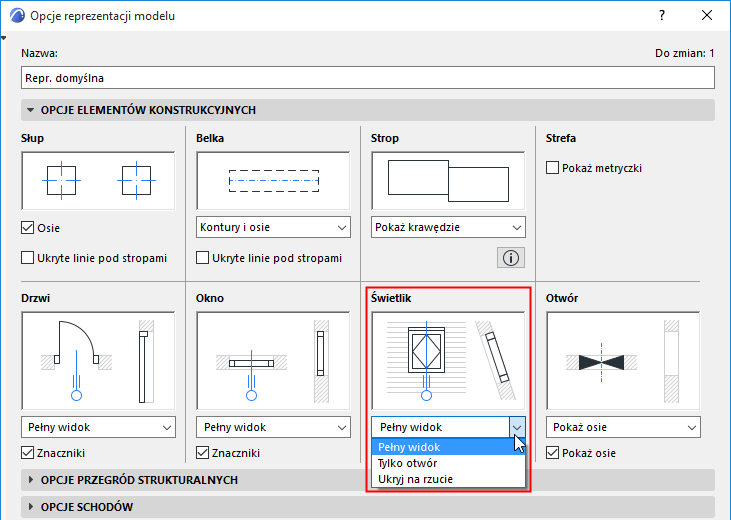
Task: Uncheck the Osie checkbox under Słup
Action: click(28, 228)
